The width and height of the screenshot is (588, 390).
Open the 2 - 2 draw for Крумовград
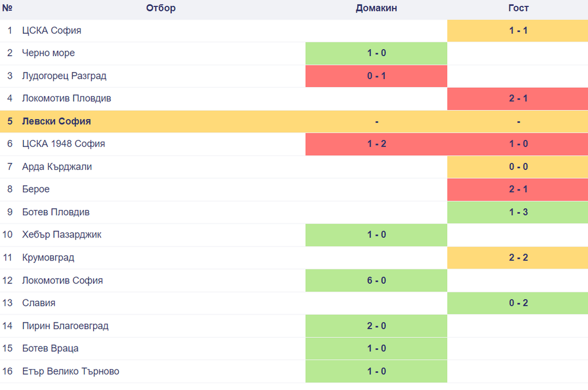518,258
